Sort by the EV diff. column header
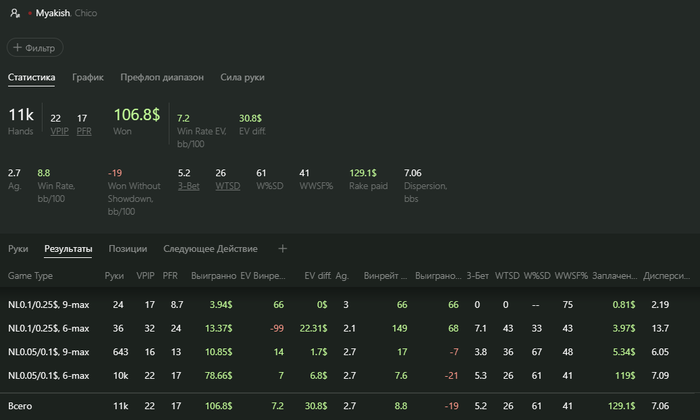Image resolution: width=700 pixels, height=420 pixels. (317, 276)
